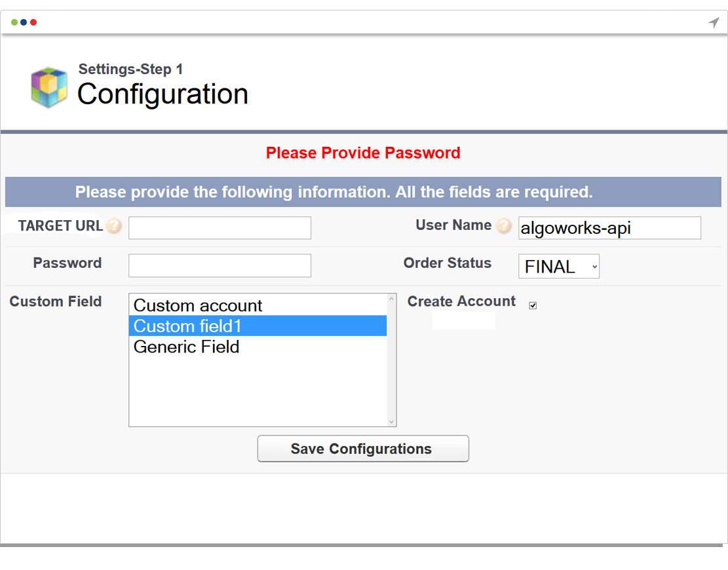Click the red dot in title bar

click(x=33, y=22)
